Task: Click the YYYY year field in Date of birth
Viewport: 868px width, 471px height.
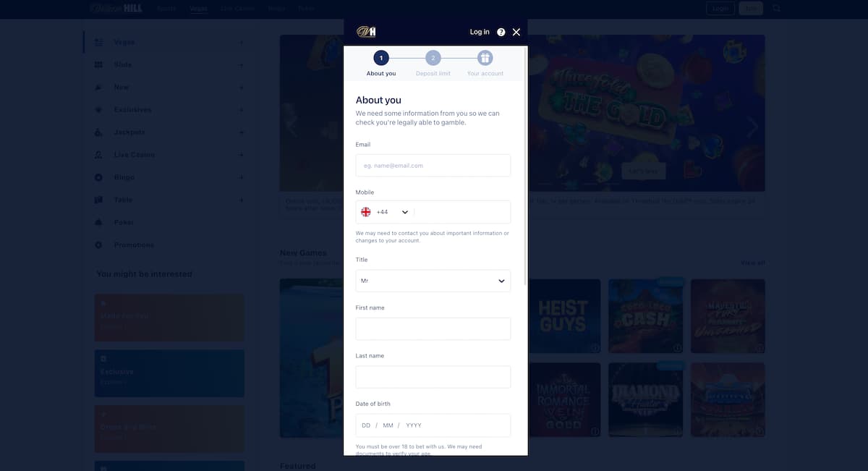Action: pyautogui.click(x=414, y=425)
